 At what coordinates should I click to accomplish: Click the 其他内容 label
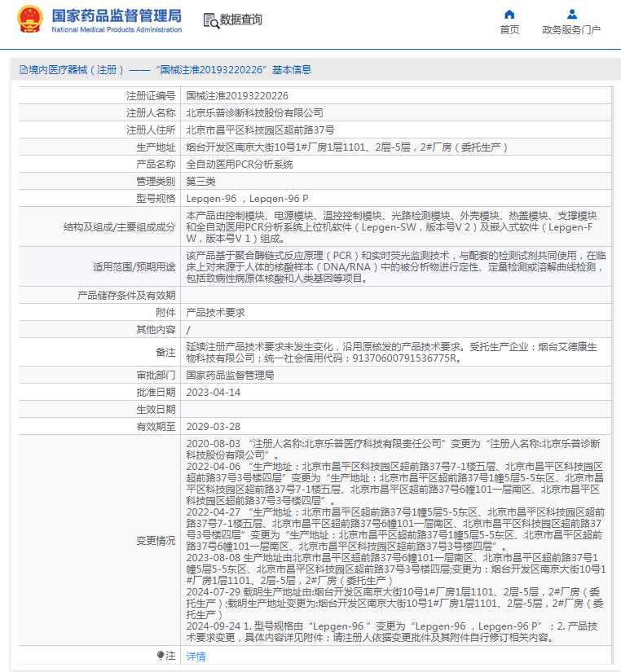pyautogui.click(x=156, y=330)
